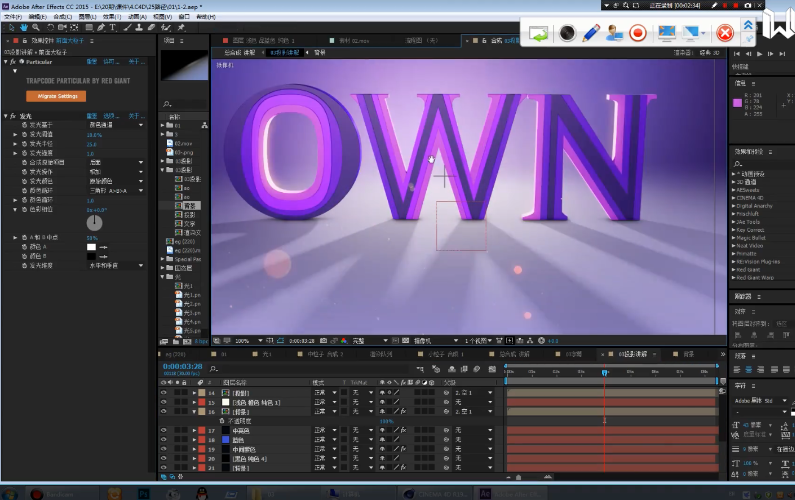The width and height of the screenshot is (795, 500).
Task: Expand the layer 17 twirl arrow
Action: (194, 430)
